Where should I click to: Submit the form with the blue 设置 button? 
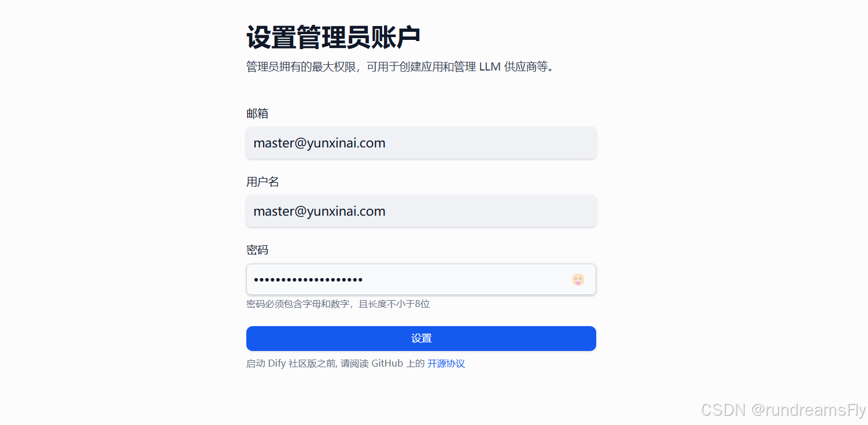421,338
